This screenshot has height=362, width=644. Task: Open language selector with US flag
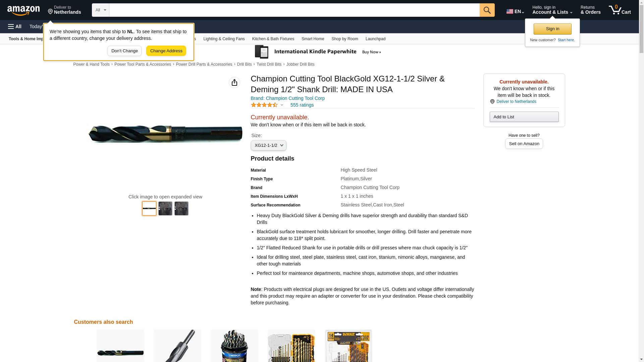pos(515,11)
